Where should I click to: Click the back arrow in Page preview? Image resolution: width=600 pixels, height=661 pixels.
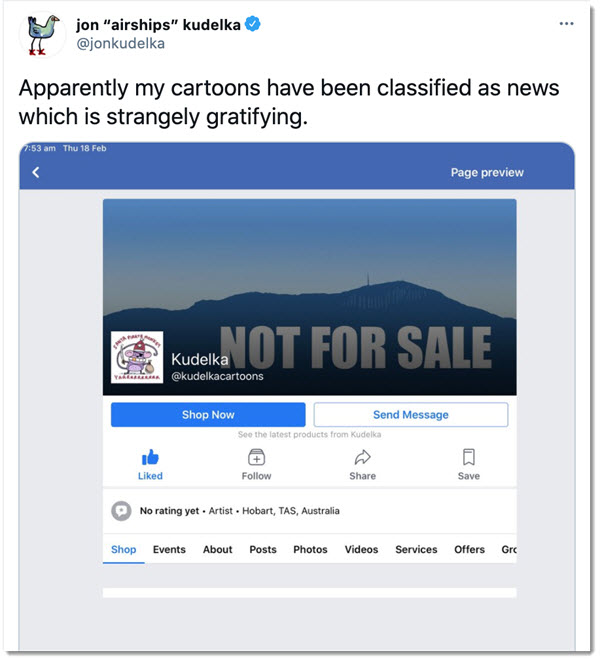click(x=36, y=172)
